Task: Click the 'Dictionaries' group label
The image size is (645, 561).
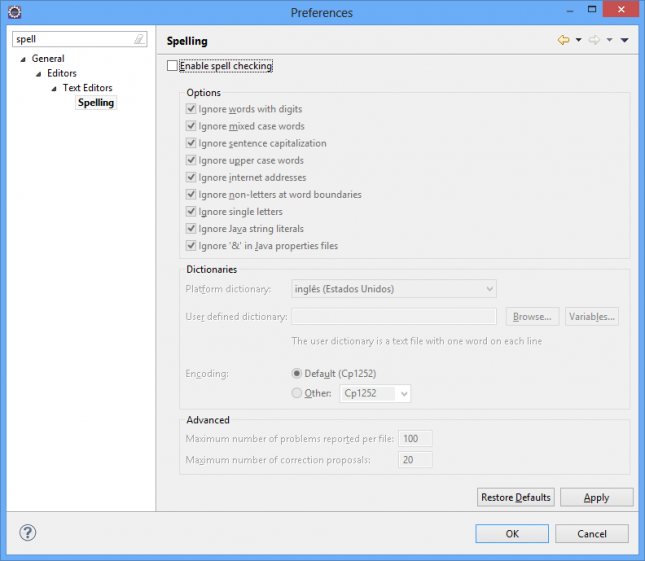Action: pyautogui.click(x=211, y=269)
